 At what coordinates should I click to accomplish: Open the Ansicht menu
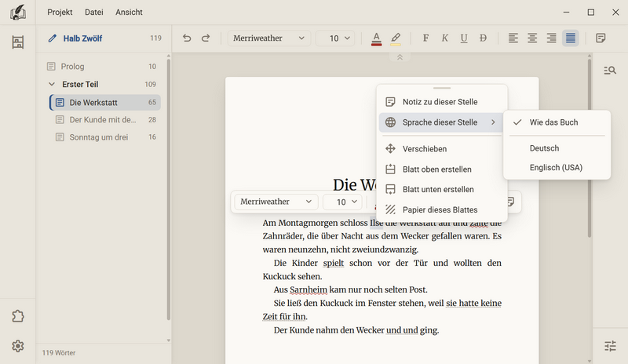coord(129,12)
